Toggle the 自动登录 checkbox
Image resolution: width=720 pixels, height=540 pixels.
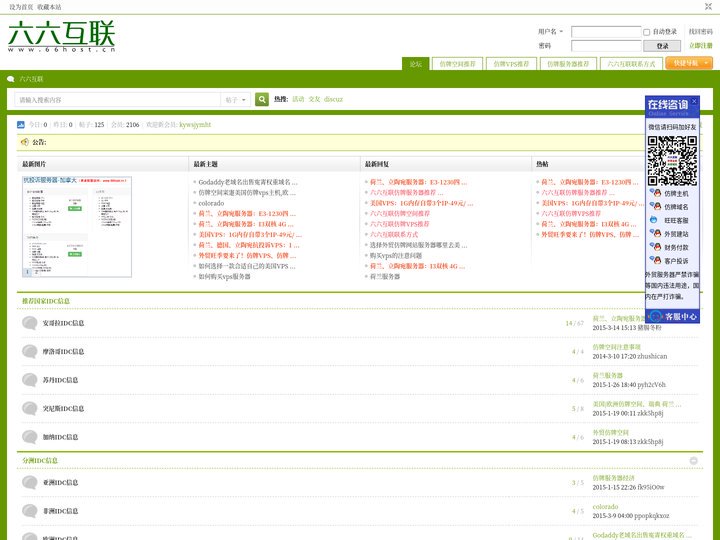[x=647, y=32]
